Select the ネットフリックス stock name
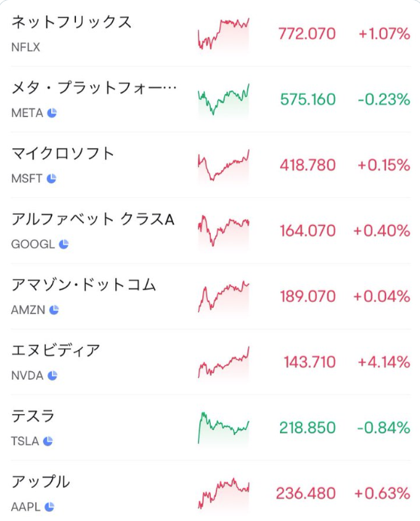This screenshot has height=521, width=420. (72, 23)
